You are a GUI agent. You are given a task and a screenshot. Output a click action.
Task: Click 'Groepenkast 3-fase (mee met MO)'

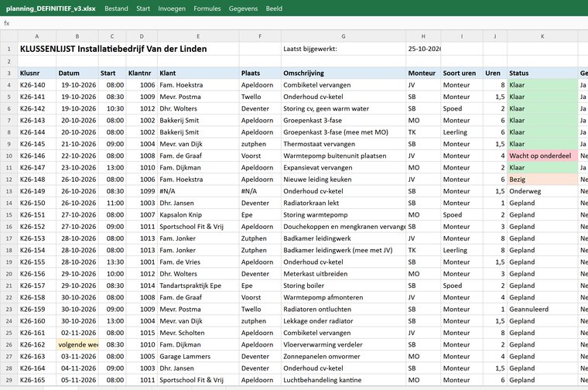tap(343, 132)
